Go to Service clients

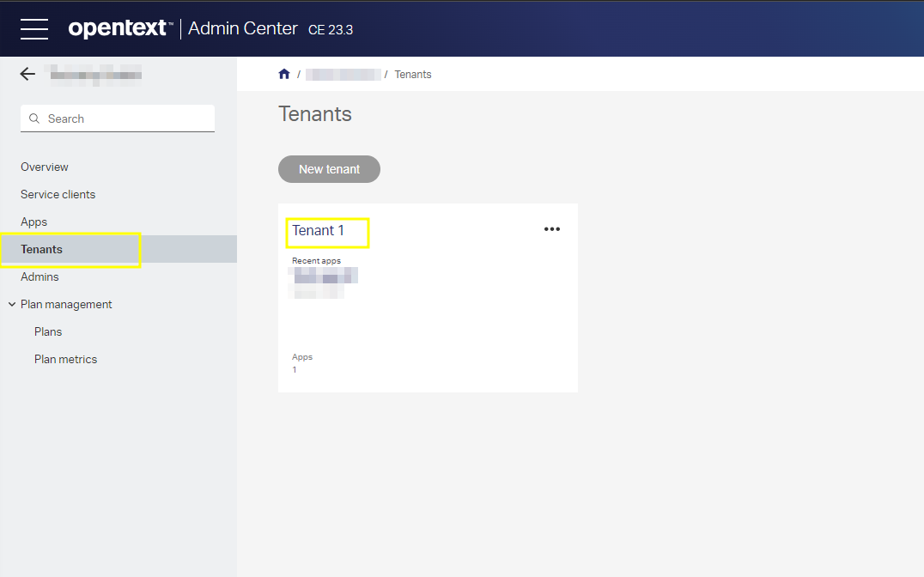tap(58, 194)
